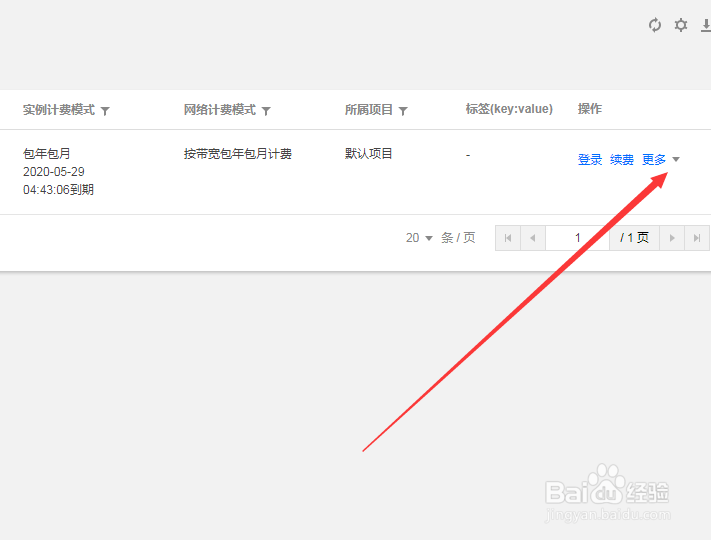711x540 pixels.
Task: Go to the previous page button
Action: (x=533, y=238)
